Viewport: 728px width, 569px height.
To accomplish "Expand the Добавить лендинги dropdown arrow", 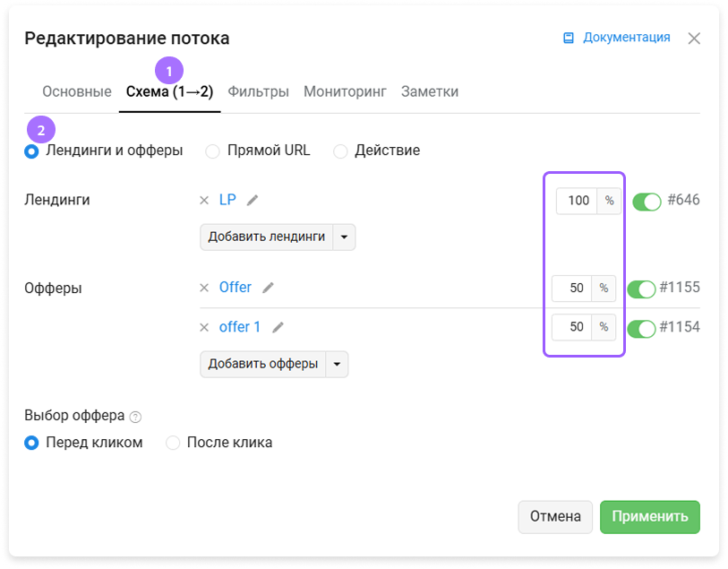I will click(344, 237).
